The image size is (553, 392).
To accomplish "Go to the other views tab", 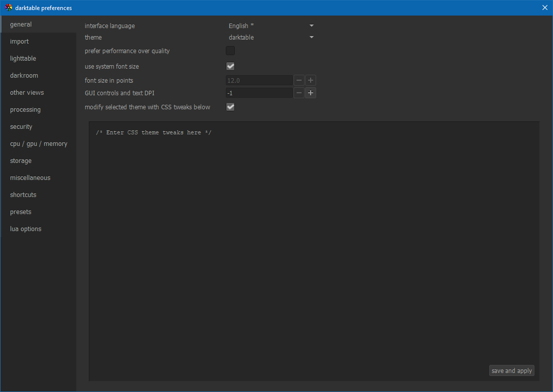I will point(38,92).
